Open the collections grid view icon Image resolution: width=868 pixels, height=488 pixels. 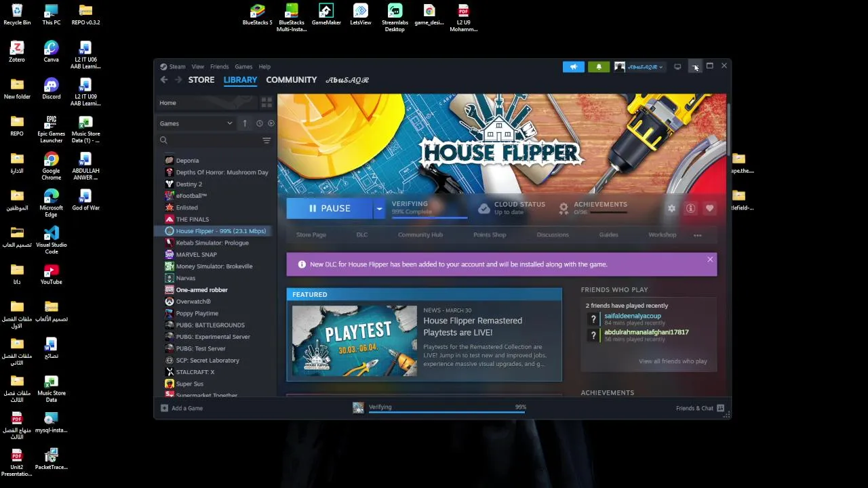pyautogui.click(x=267, y=102)
